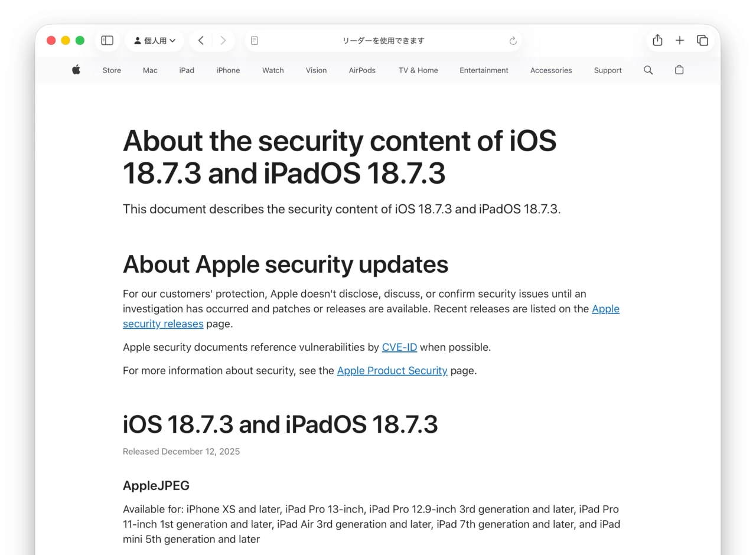Viewport: 756px width, 555px height.
Task: Open a new tab with the plus icon
Action: (x=679, y=40)
